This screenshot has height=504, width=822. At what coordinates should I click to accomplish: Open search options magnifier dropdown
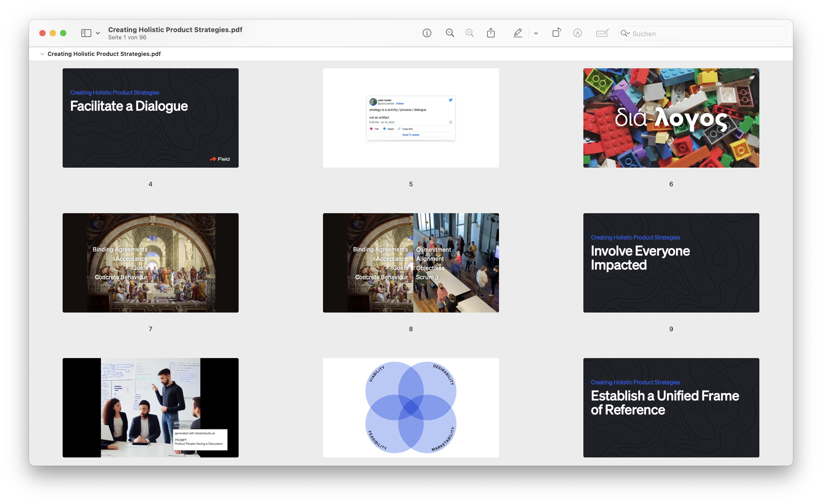(x=625, y=33)
